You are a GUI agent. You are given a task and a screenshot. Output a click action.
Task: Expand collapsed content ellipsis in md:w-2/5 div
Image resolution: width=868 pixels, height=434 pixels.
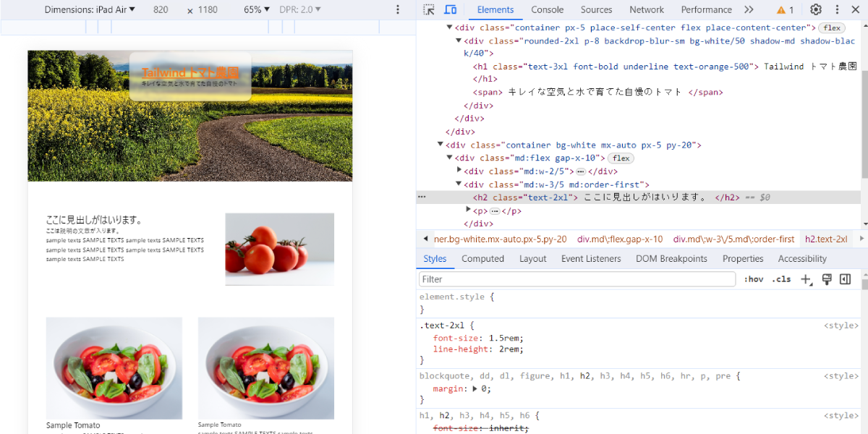[580, 171]
